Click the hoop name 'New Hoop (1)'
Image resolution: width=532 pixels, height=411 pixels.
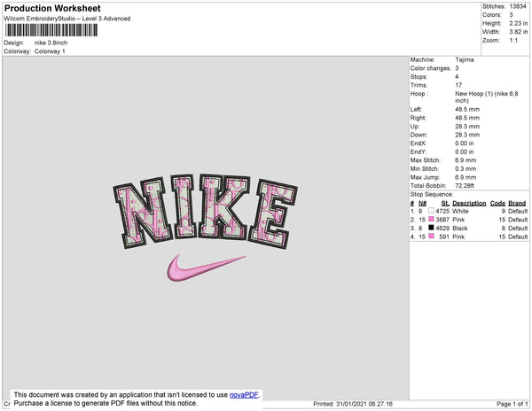[x=474, y=94]
